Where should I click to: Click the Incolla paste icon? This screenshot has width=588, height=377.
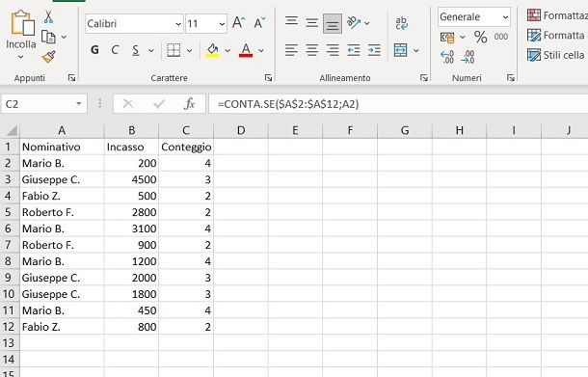[22, 23]
